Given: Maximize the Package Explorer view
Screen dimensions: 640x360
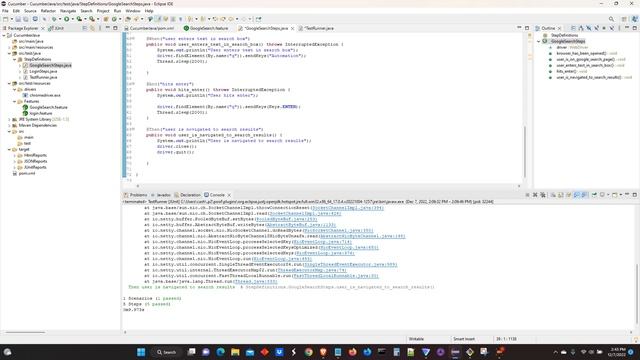Looking at the screenshot, I should click(115, 28).
